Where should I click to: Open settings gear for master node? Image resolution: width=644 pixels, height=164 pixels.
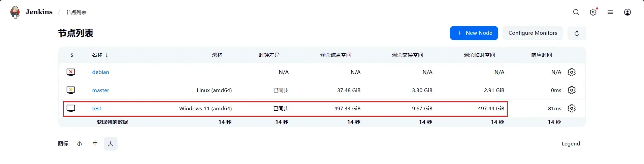(572, 90)
